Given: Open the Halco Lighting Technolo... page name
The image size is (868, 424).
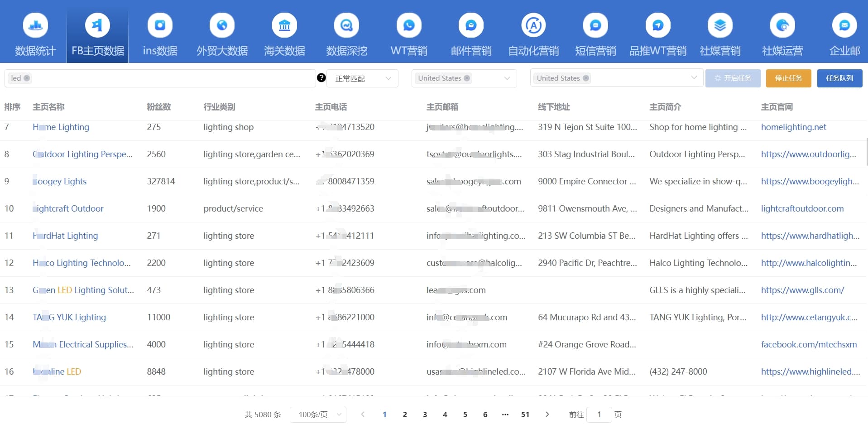Looking at the screenshot, I should pos(82,263).
